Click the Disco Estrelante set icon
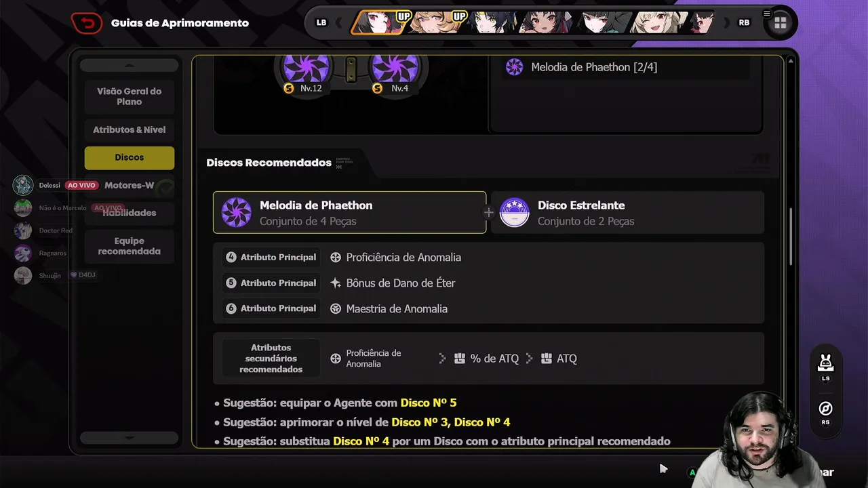Screen dimensions: 868x488 click(515, 213)
